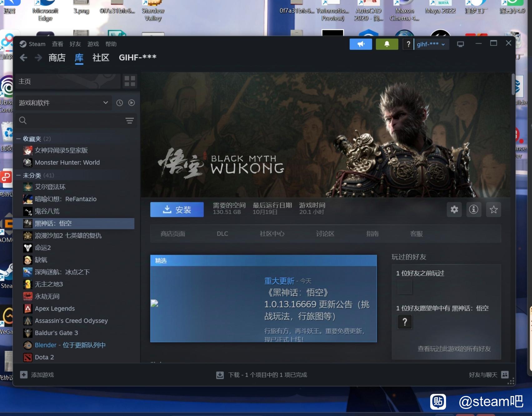Go back with the left arrow
Image resolution: width=532 pixels, height=416 pixels.
23,58
